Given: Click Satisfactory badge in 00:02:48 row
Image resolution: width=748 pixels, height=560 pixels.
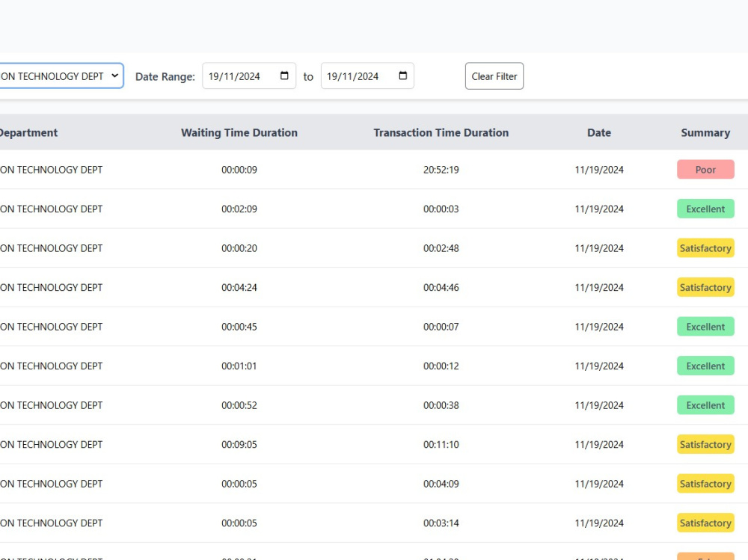Looking at the screenshot, I should click(x=705, y=248).
